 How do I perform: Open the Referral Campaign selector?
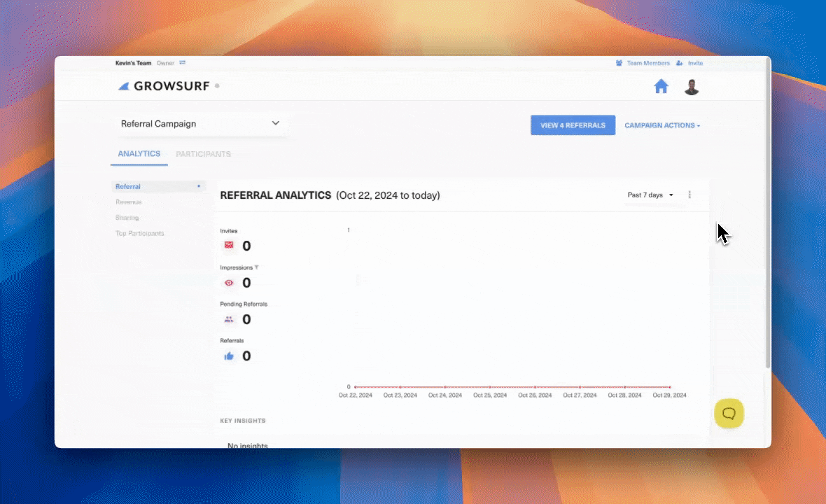(202, 123)
